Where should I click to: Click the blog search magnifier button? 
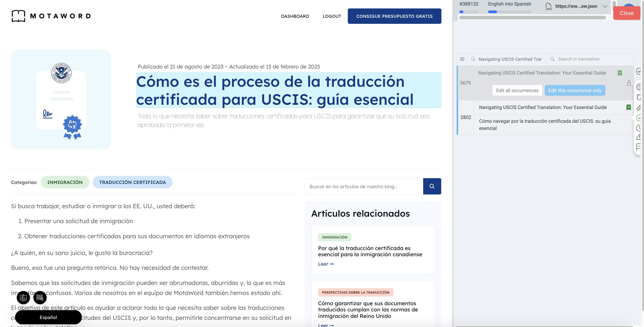tap(432, 186)
